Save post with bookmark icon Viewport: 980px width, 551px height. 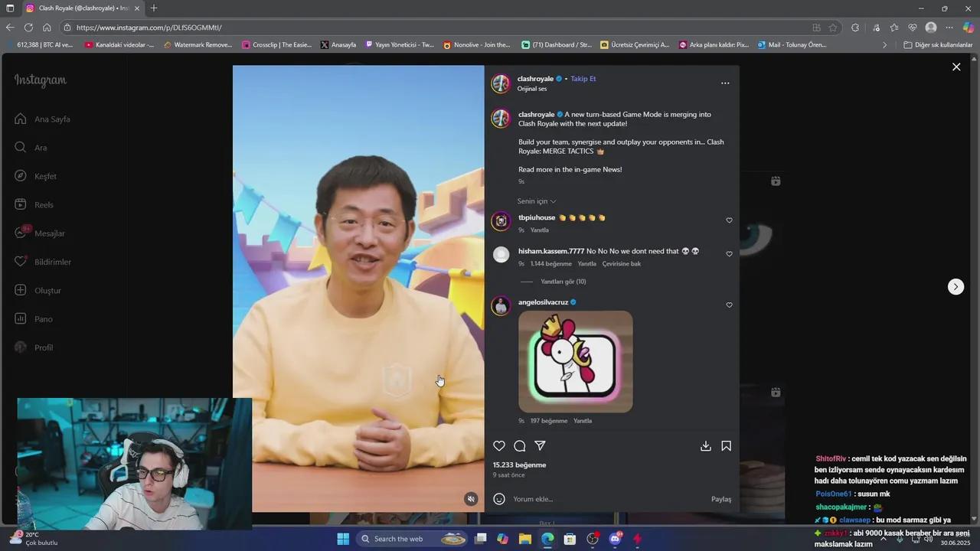[726, 446]
